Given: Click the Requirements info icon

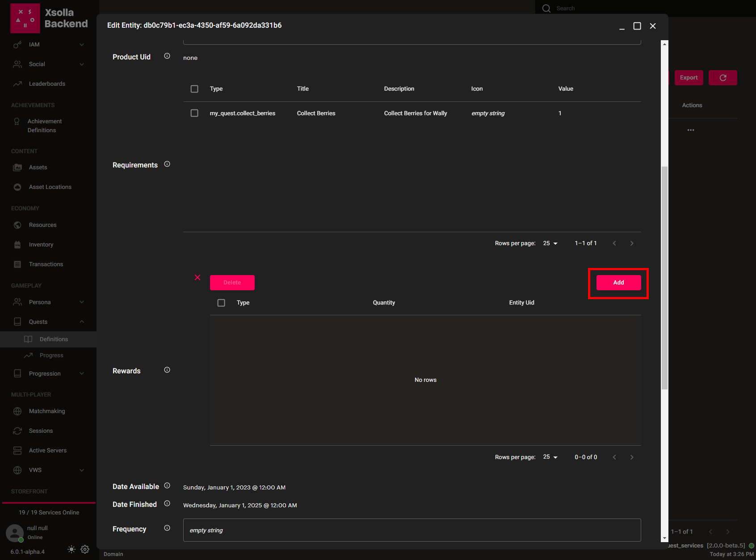Looking at the screenshot, I should 167,164.
